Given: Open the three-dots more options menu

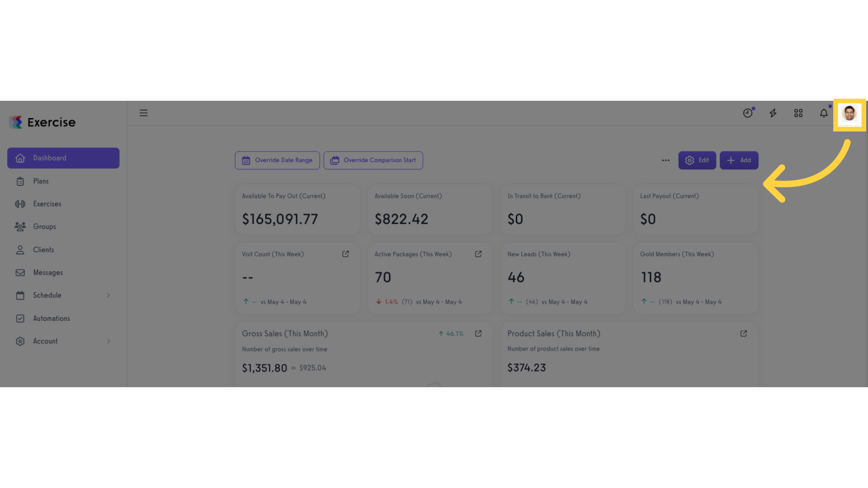Looking at the screenshot, I should (x=665, y=160).
